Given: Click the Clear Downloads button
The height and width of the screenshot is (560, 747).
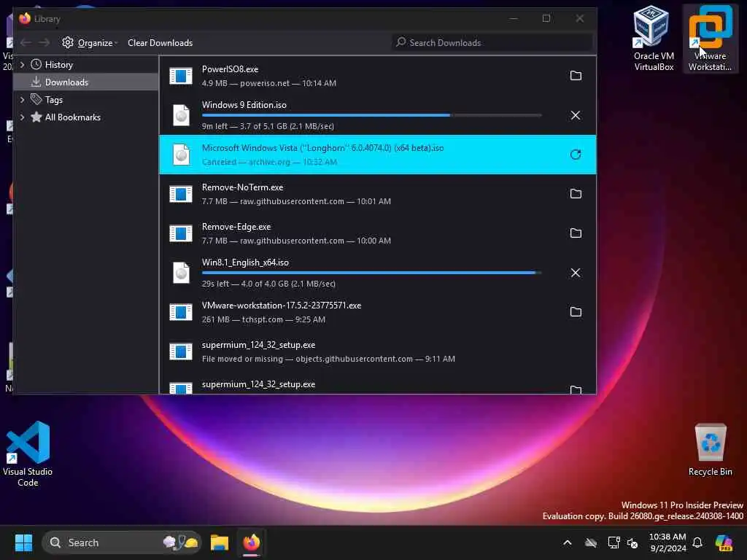Looking at the screenshot, I should tap(160, 43).
